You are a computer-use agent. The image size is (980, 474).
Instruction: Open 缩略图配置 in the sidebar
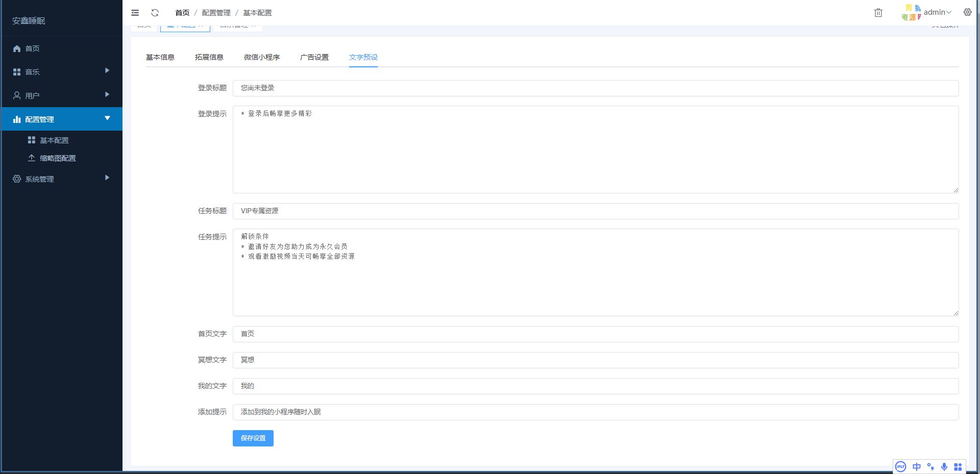[x=58, y=158]
